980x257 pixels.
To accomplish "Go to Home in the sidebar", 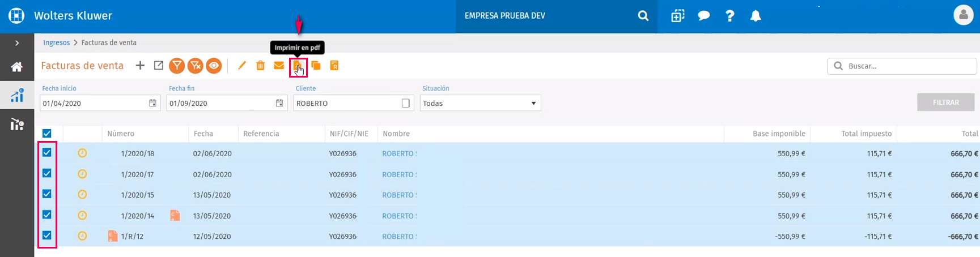I will tap(17, 67).
